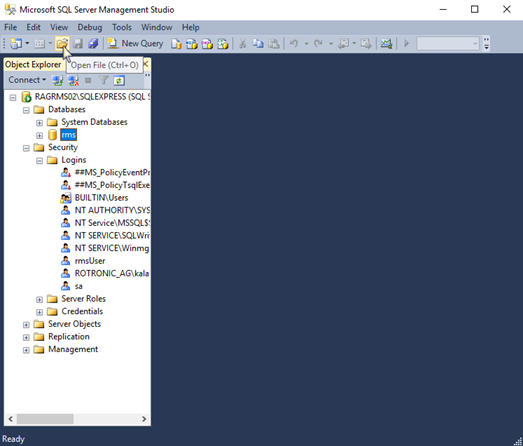Select the NT AUTHORITY\SYS login
Screen dimensions: 523x446
[x=112, y=210]
